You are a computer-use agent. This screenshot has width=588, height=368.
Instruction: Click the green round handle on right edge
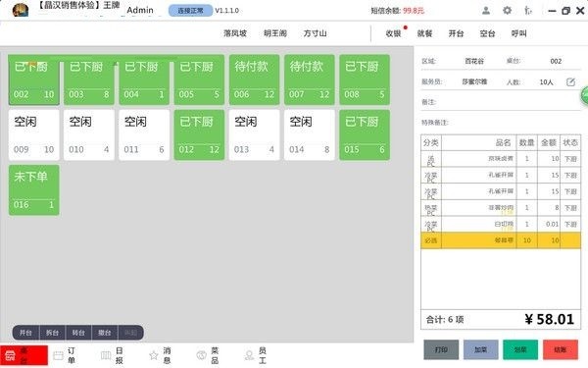click(584, 95)
